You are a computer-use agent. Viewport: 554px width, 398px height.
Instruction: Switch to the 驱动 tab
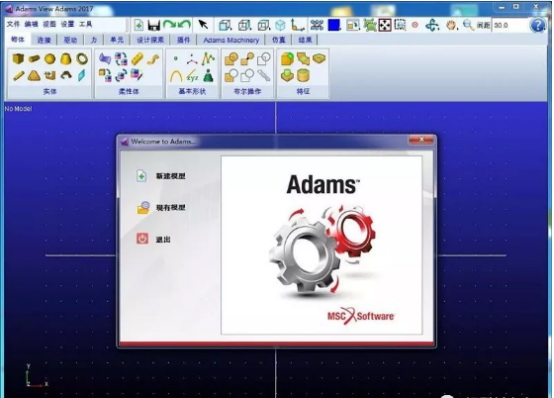coord(70,40)
